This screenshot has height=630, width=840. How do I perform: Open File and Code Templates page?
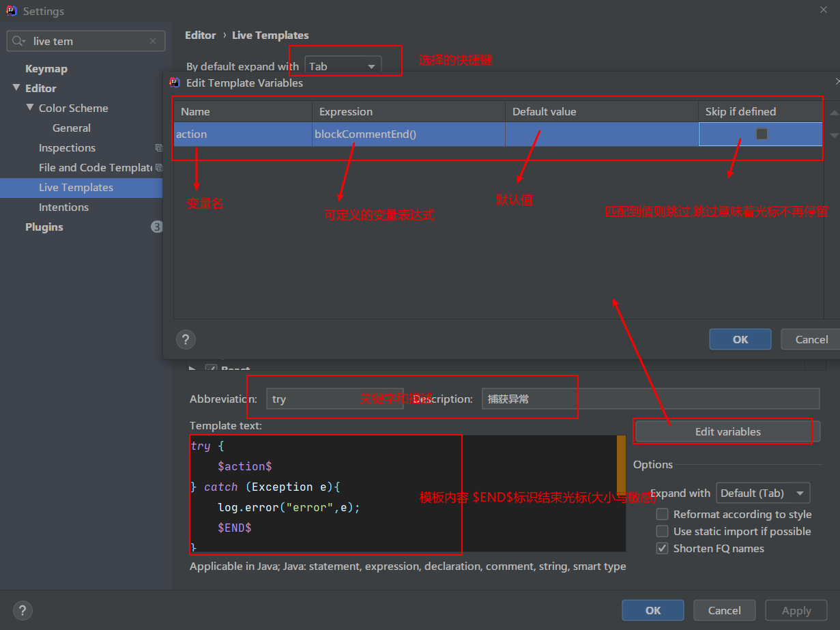click(96, 167)
